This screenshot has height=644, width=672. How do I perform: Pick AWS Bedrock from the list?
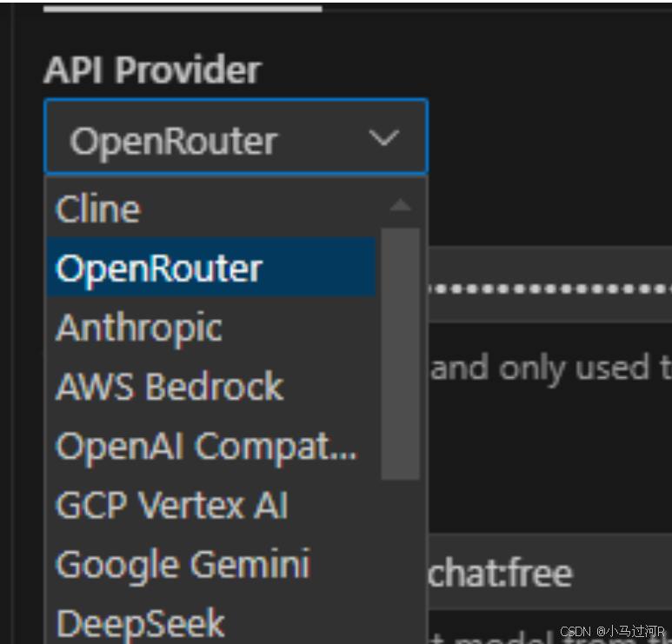[x=211, y=386]
